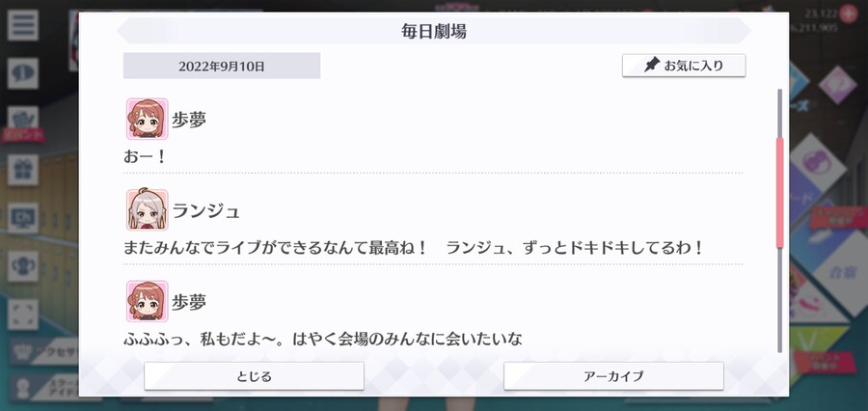This screenshot has width=868, height=411.
Task: Open the hamburger menu icon
Action: pyautogui.click(x=23, y=25)
